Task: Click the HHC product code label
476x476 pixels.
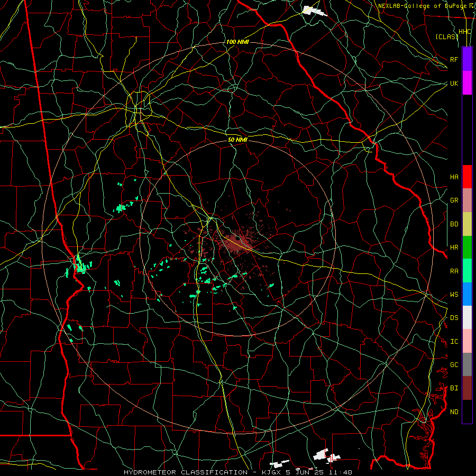Action: (465, 32)
